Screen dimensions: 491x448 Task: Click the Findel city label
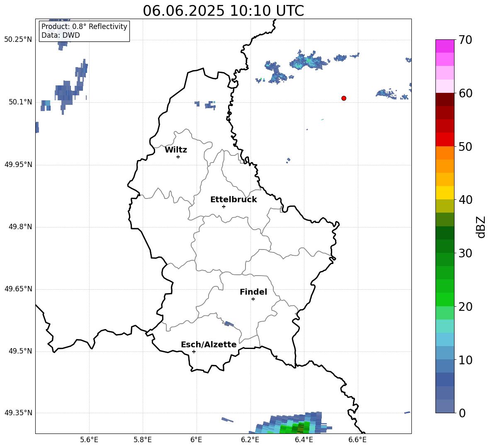[253, 292]
